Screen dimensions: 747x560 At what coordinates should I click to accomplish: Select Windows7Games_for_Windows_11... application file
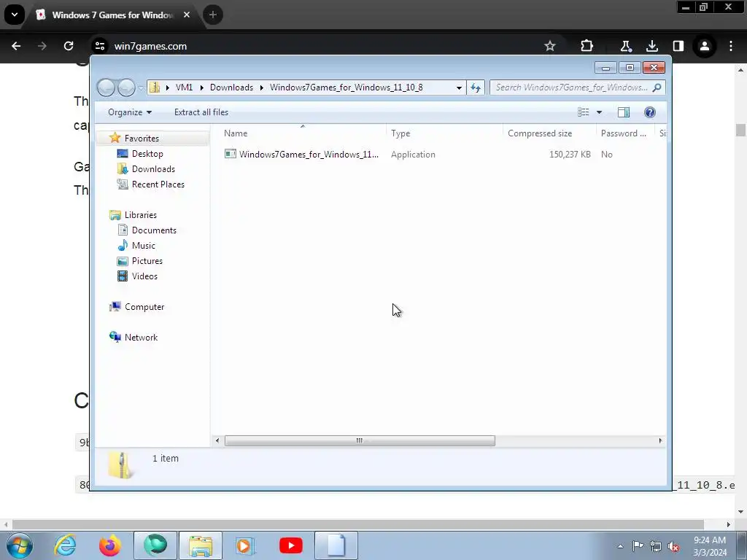coord(309,155)
